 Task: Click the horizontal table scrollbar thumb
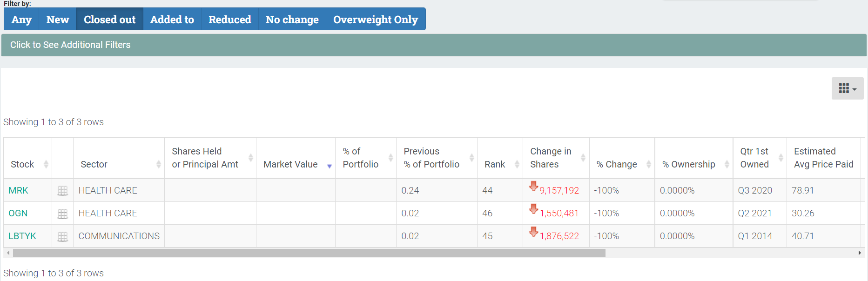309,253
